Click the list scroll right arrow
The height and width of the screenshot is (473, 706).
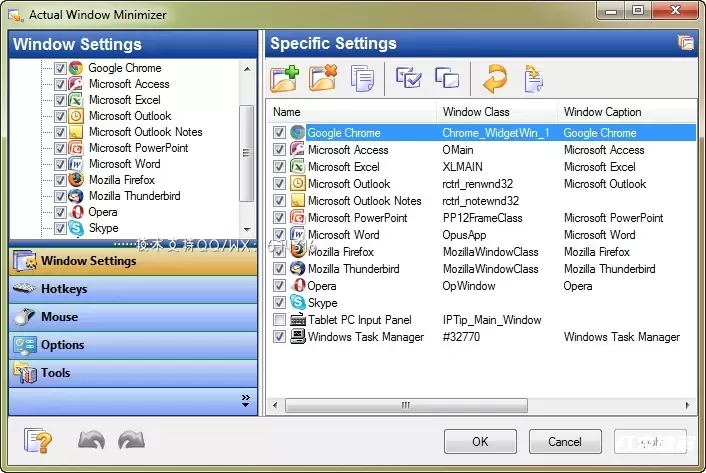(688, 405)
